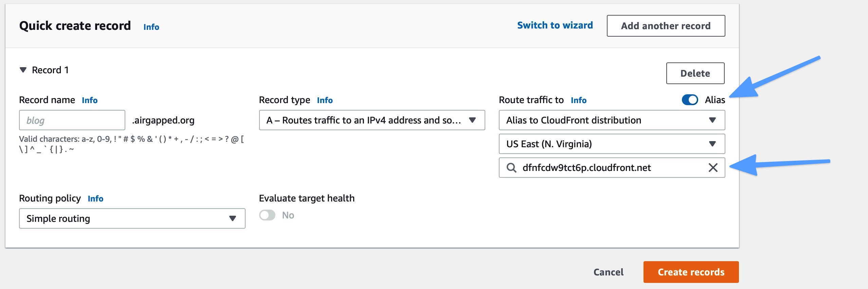868x289 pixels.
Task: Open Info link next to Routing policy
Action: click(95, 199)
